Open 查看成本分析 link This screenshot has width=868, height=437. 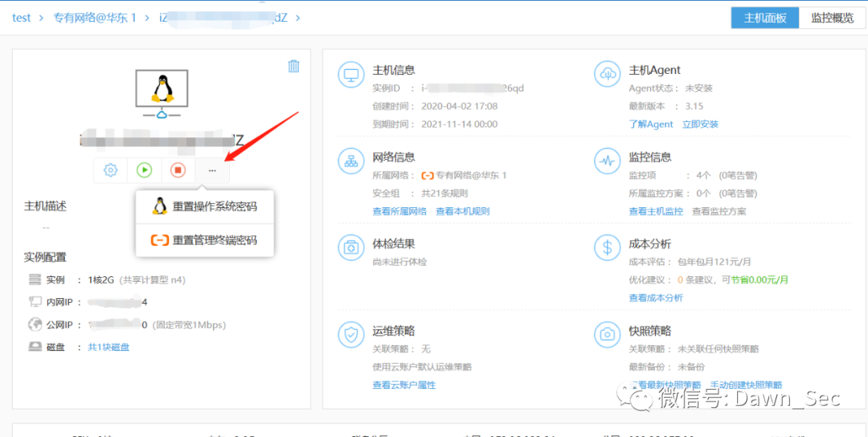[656, 297]
